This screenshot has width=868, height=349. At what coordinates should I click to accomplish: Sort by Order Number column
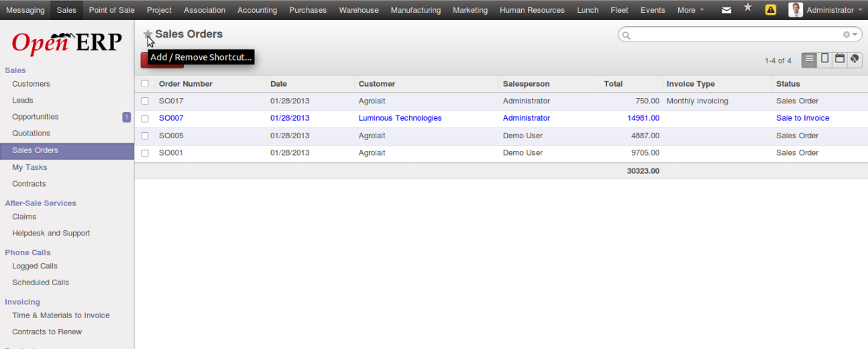tap(186, 84)
